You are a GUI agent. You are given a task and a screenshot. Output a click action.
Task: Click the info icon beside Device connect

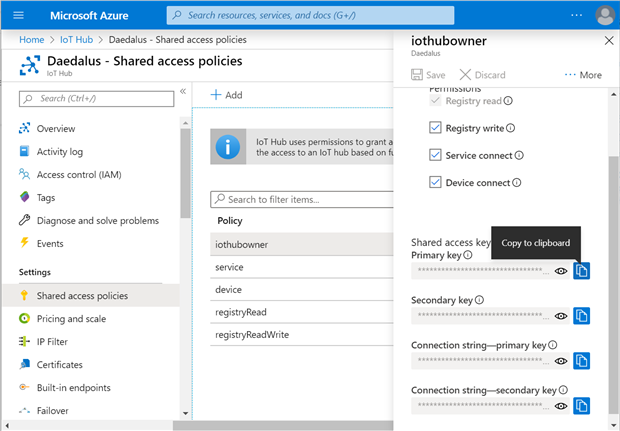click(x=517, y=183)
